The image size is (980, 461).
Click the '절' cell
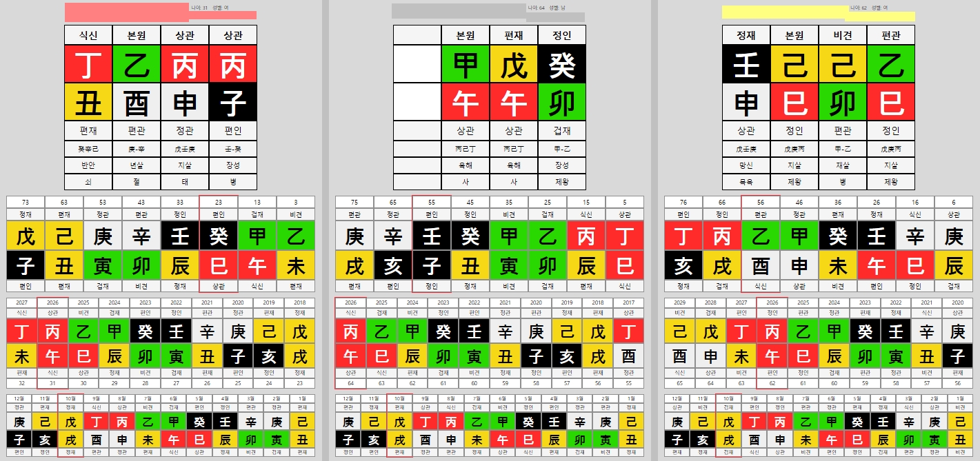click(137, 182)
